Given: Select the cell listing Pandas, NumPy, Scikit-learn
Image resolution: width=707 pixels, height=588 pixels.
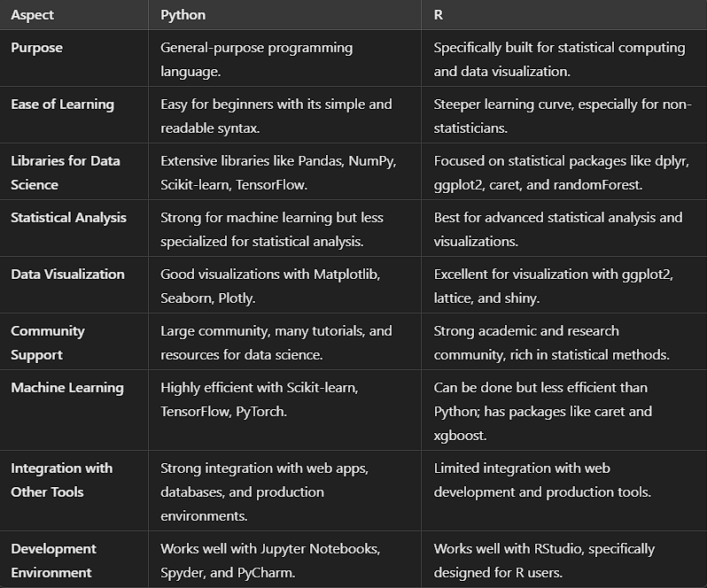Looking at the screenshot, I should [277, 173].
